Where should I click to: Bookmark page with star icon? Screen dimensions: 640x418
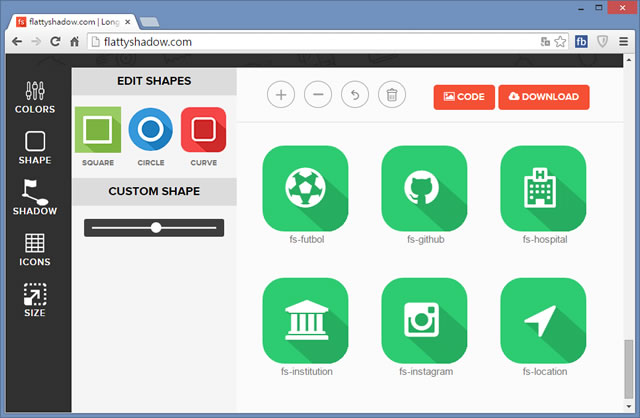(x=560, y=42)
